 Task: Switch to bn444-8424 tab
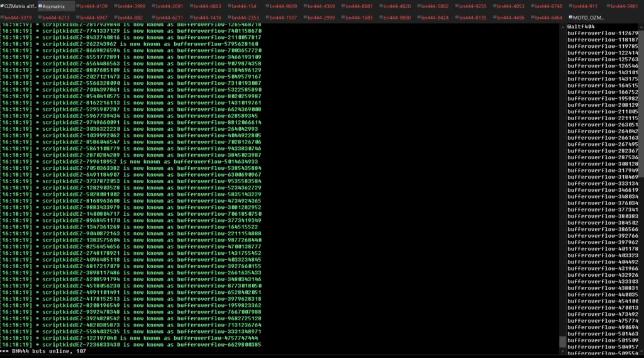coord(433,18)
